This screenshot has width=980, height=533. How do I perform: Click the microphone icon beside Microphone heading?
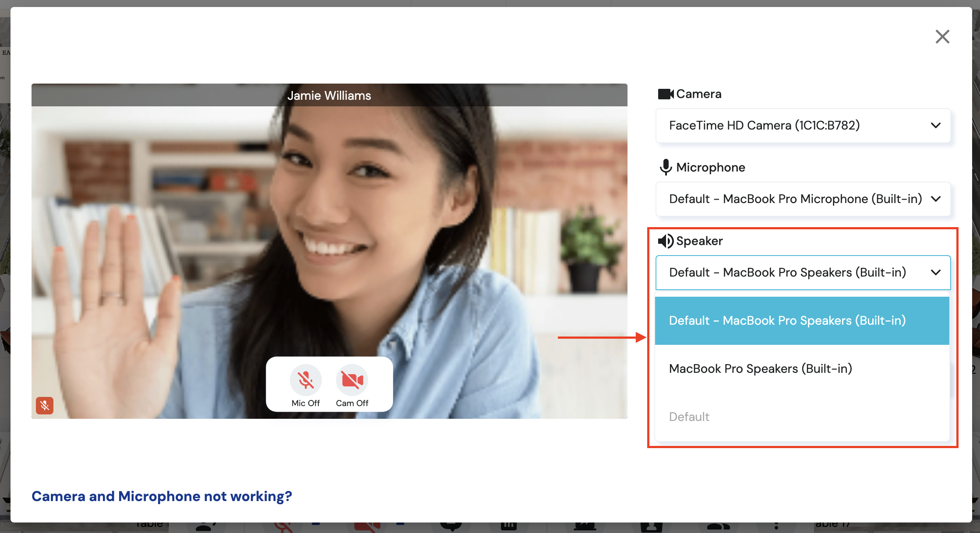[666, 167]
